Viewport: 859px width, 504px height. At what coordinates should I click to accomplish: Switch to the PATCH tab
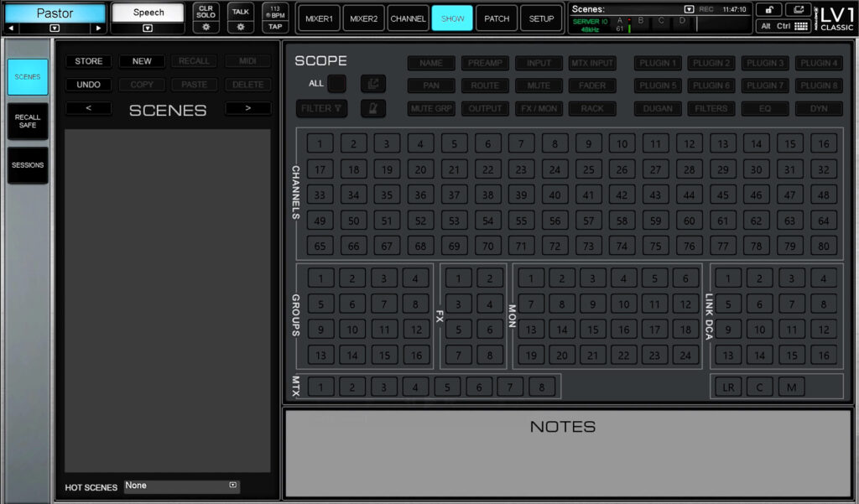(x=496, y=17)
